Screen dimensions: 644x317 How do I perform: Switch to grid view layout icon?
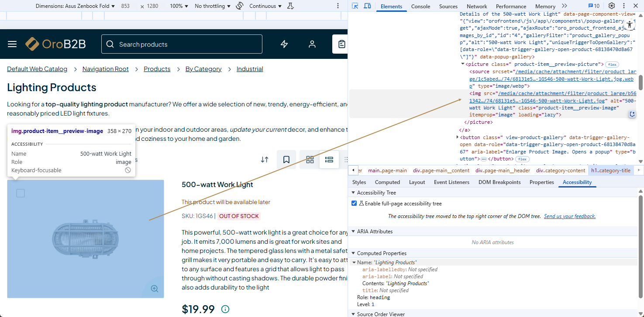310,160
